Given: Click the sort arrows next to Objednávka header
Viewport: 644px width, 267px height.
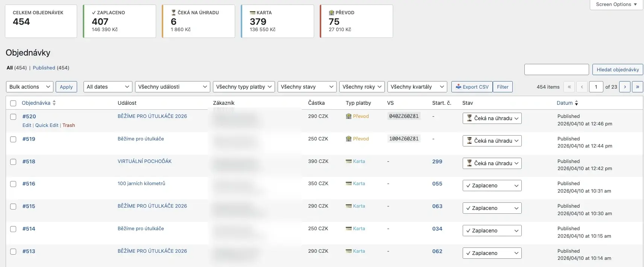Looking at the screenshot, I should [x=54, y=103].
